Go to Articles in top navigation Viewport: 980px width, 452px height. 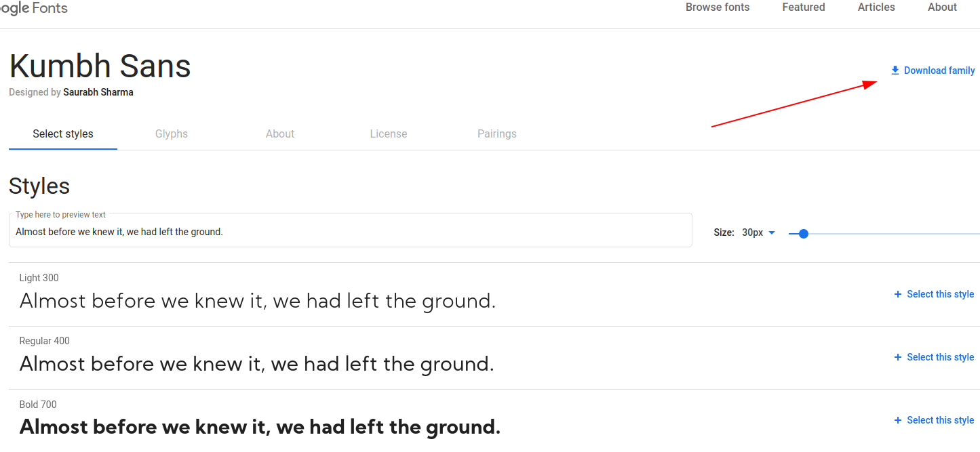pyautogui.click(x=876, y=7)
